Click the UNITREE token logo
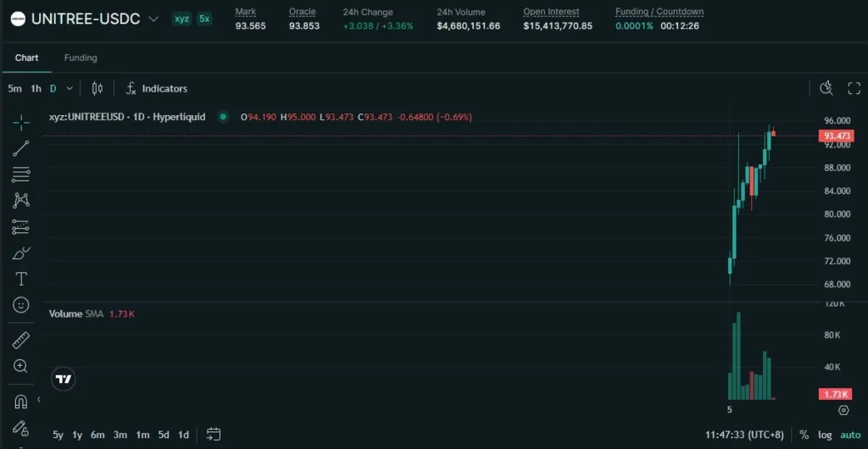Screen dimensions: 868x449 (x=19, y=19)
